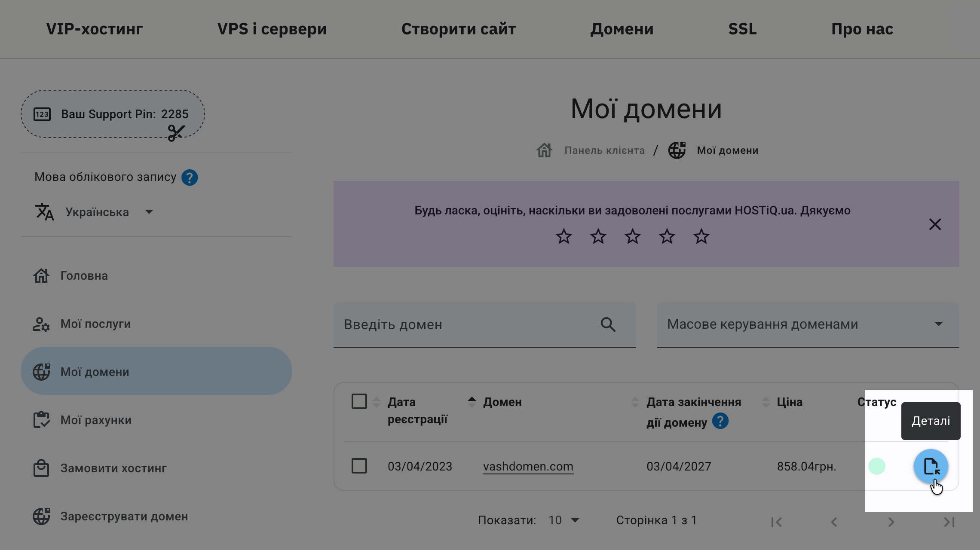The height and width of the screenshot is (550, 980).
Task: Click the shopping bag icon for Замовити хостинг
Action: pos(41,468)
